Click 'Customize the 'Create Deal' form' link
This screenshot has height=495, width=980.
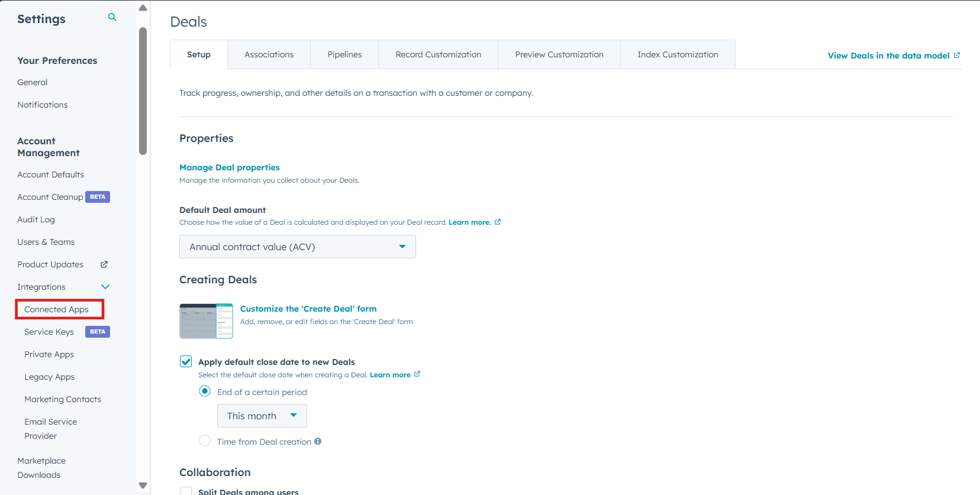[308, 309]
